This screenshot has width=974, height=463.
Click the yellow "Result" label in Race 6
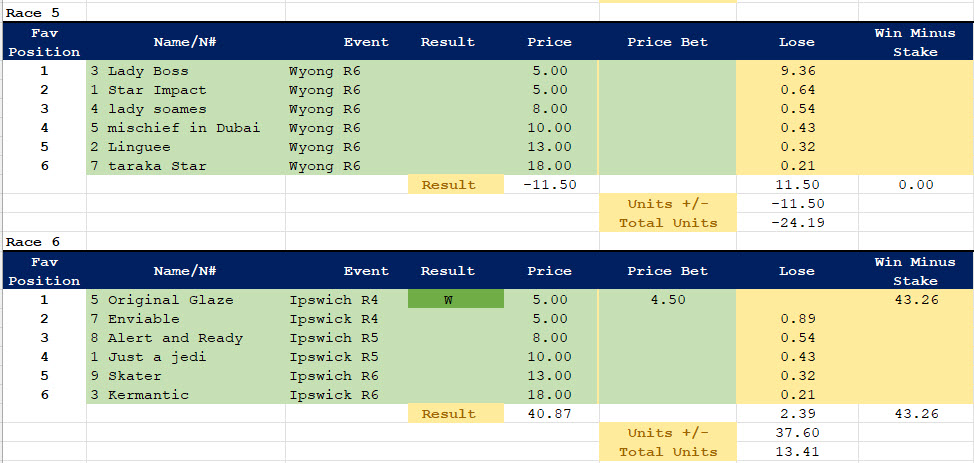pyautogui.click(x=448, y=414)
